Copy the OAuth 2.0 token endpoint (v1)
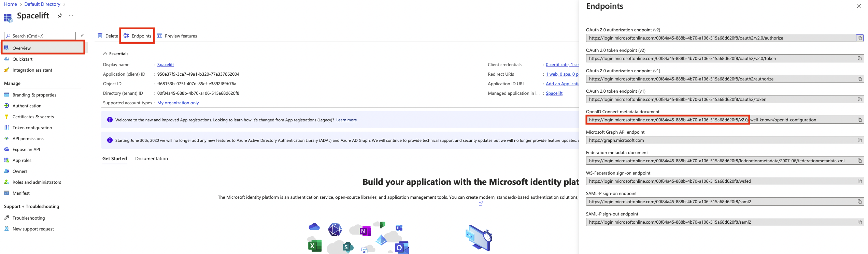The image size is (868, 254). tap(860, 99)
